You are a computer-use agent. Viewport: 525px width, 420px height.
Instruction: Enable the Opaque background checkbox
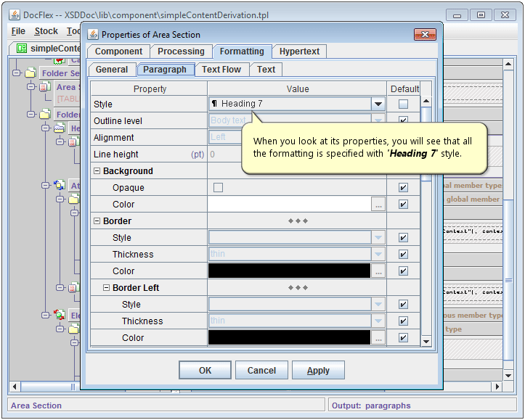tap(218, 188)
